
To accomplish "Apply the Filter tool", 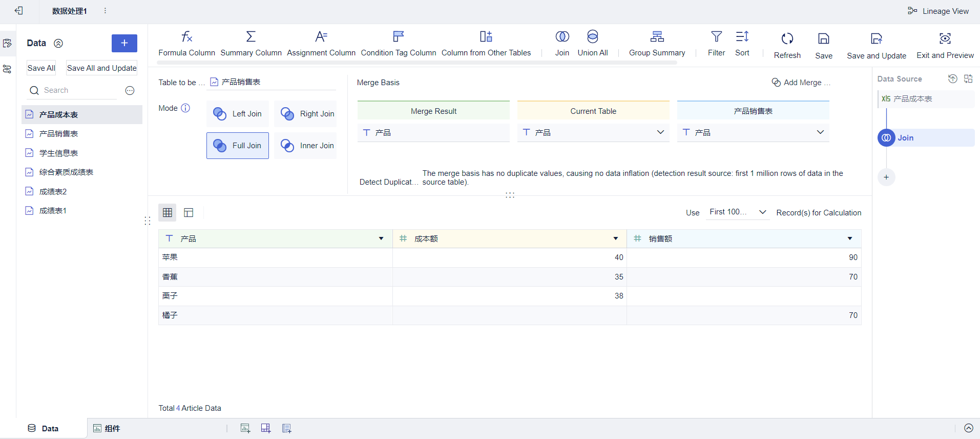I will coord(716,43).
